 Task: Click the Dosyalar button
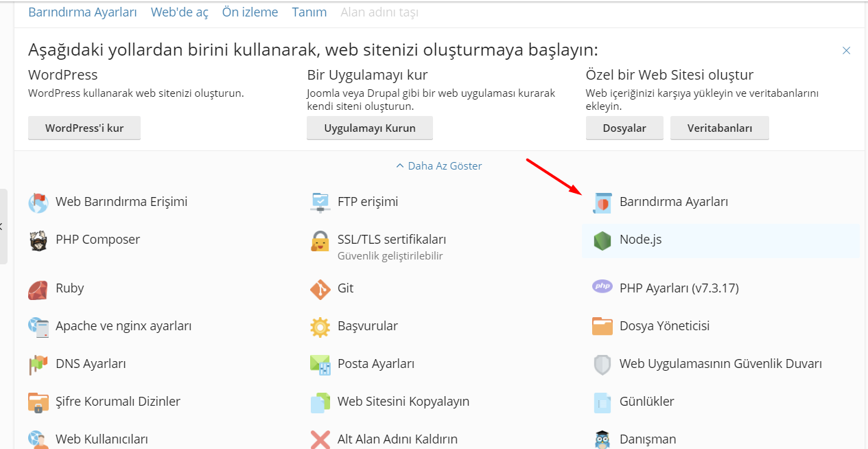624,128
